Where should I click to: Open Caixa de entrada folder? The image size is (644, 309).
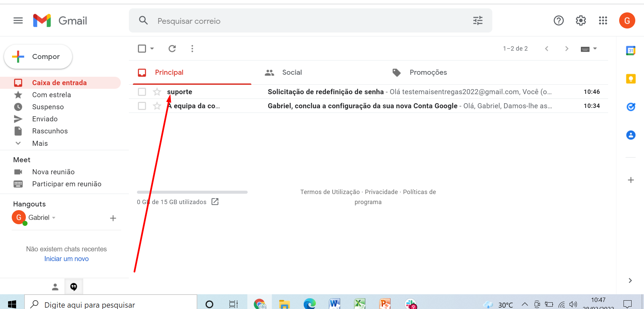[x=60, y=83]
